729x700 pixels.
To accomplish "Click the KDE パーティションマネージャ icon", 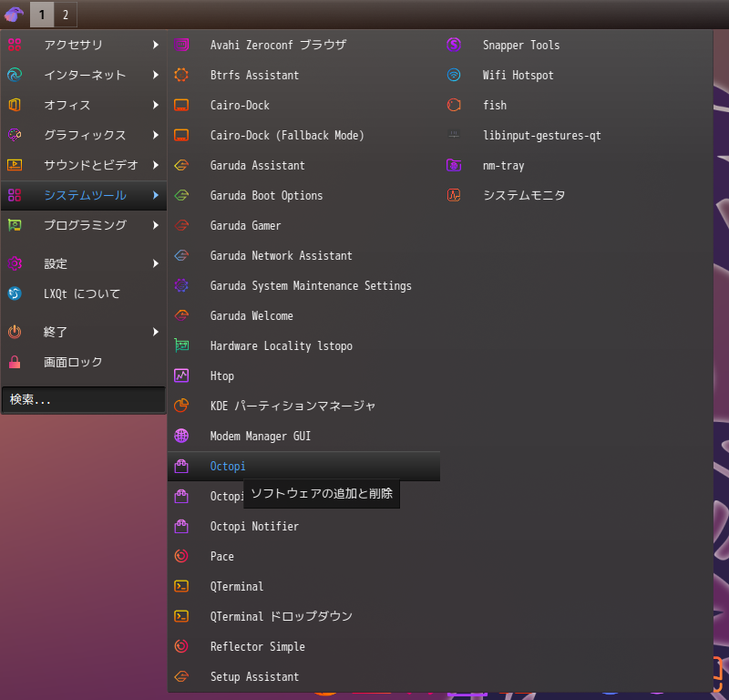I will tap(181, 406).
